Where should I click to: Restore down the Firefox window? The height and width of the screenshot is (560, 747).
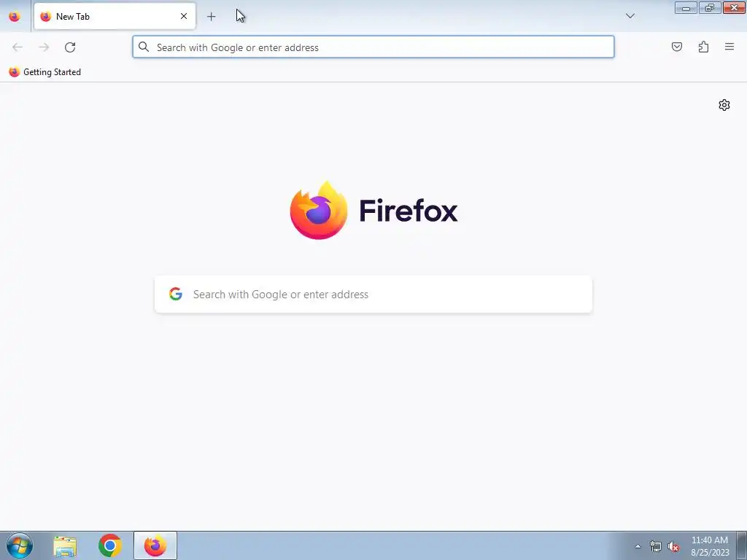click(x=710, y=7)
